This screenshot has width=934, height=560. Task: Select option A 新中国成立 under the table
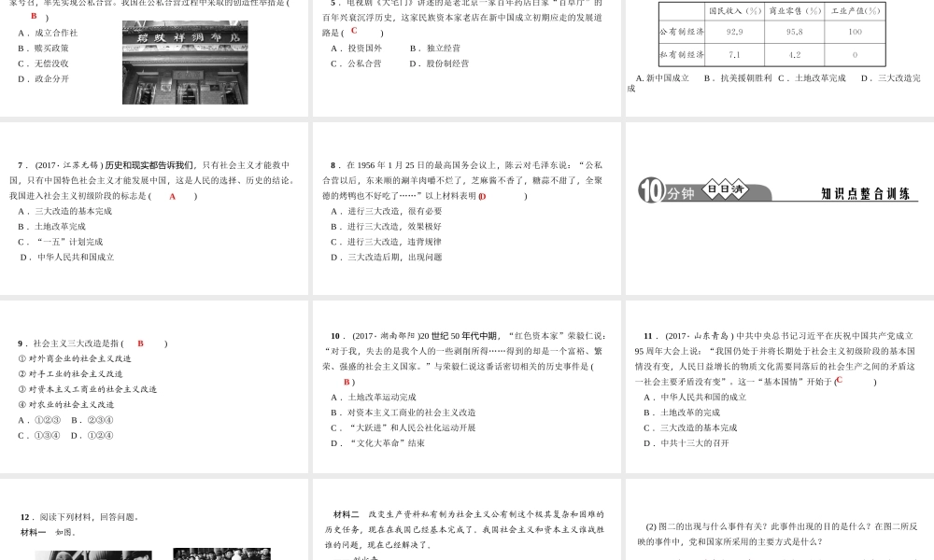click(x=662, y=78)
